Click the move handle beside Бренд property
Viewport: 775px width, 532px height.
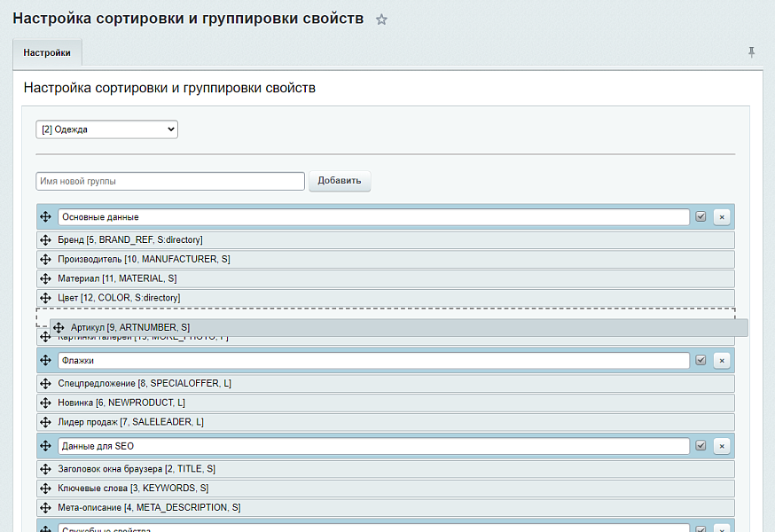[x=45, y=239]
